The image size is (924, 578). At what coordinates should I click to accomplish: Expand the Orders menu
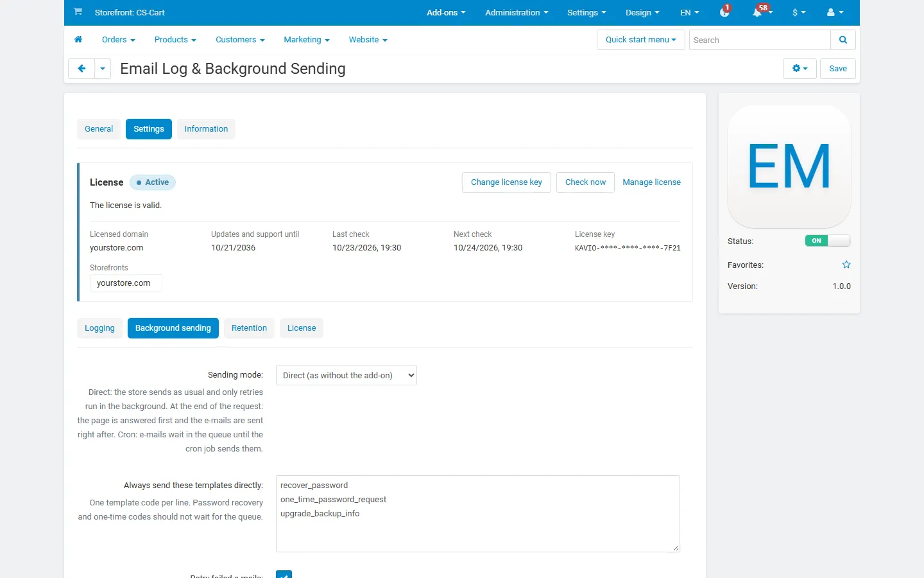point(119,40)
